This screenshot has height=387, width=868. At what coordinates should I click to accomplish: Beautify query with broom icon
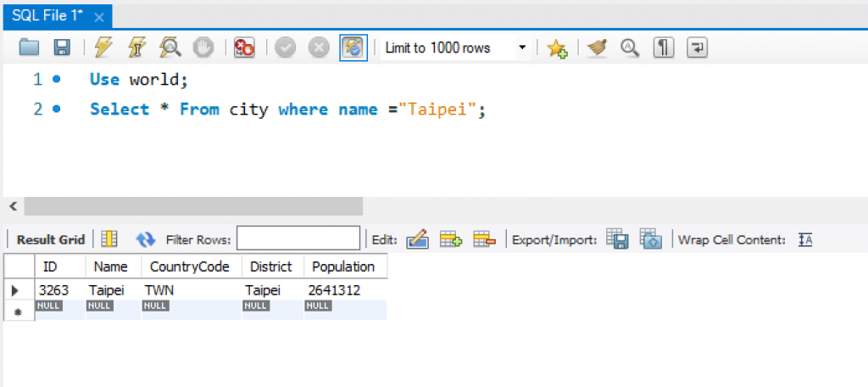pos(597,48)
